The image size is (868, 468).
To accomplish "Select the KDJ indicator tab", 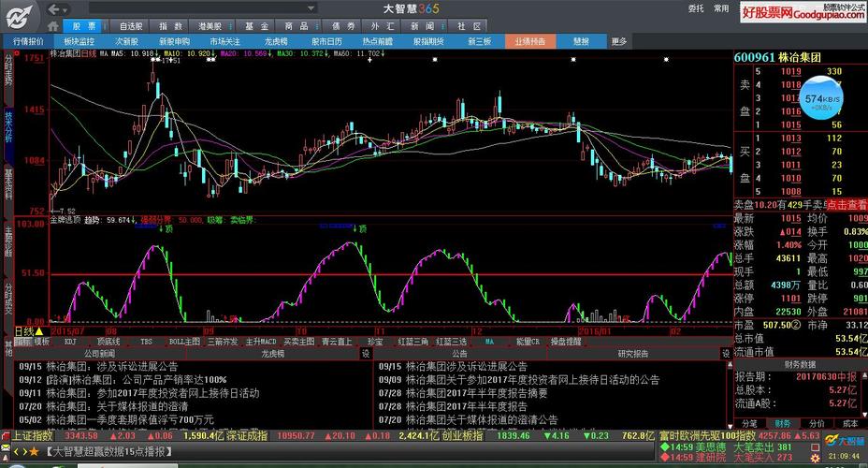I will click(70, 342).
